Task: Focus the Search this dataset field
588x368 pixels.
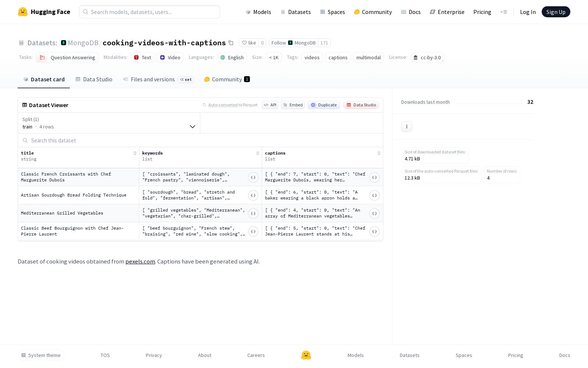Action: pyautogui.click(x=200, y=140)
